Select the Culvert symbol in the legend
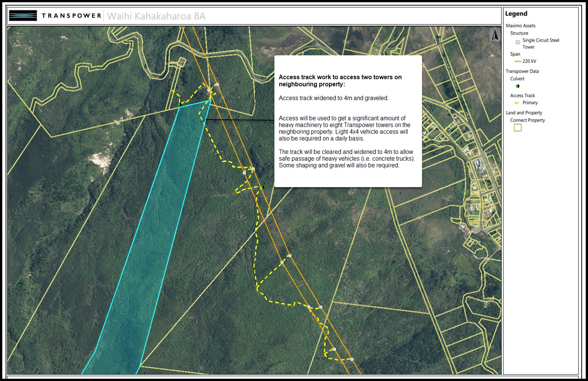The image size is (588, 381). 517,86
